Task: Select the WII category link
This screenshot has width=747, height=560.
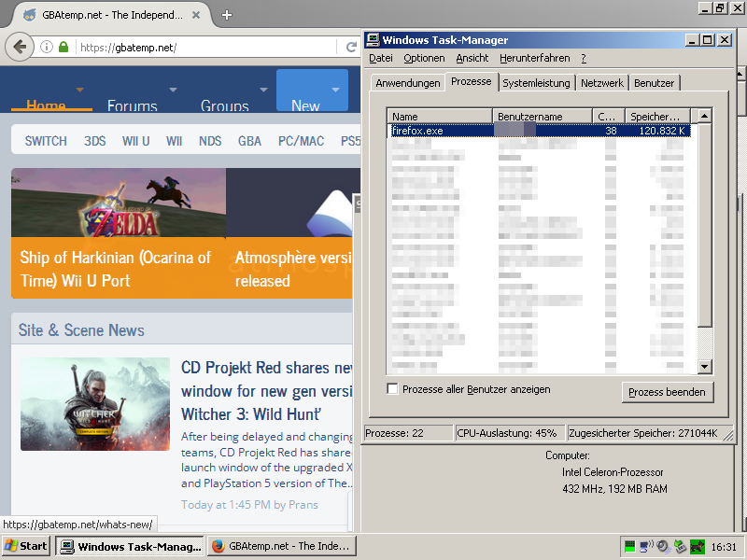Action: 174,141
